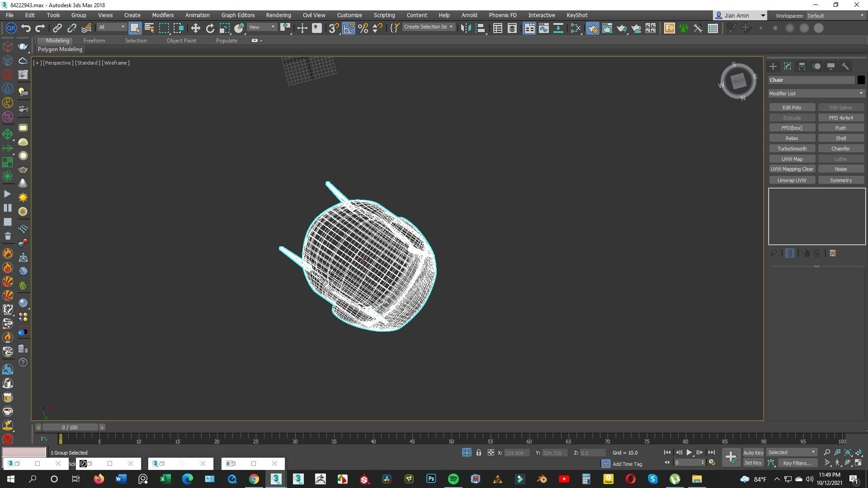Viewport: 868px width, 488px height.
Task: Open the Create panel plus tab
Action: 773,66
